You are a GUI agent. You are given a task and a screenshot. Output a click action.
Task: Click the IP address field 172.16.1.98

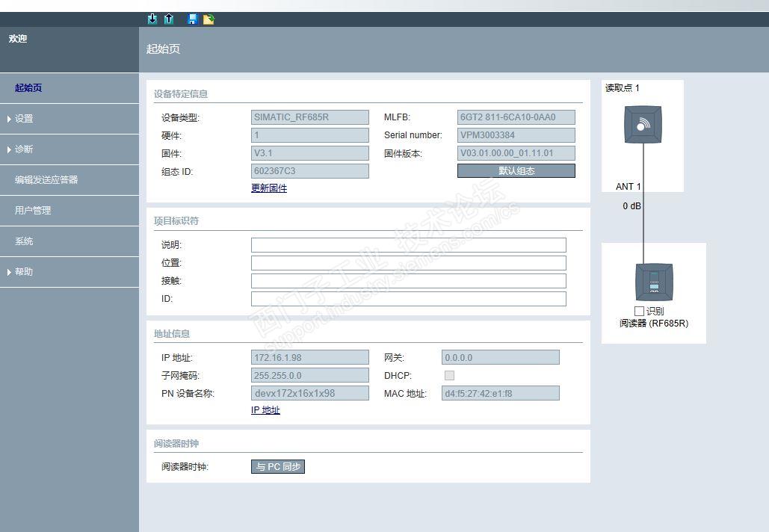pyautogui.click(x=310, y=357)
